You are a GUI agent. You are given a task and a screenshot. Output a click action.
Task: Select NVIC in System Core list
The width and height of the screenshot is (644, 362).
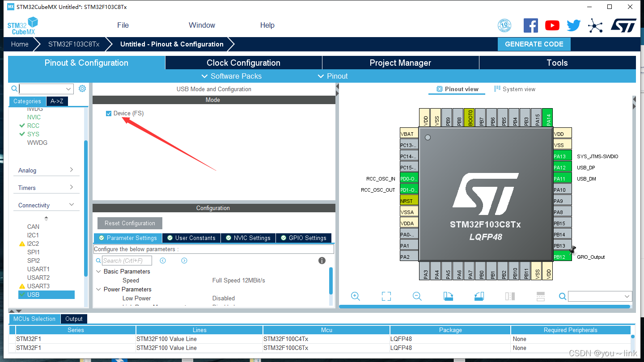tap(34, 117)
